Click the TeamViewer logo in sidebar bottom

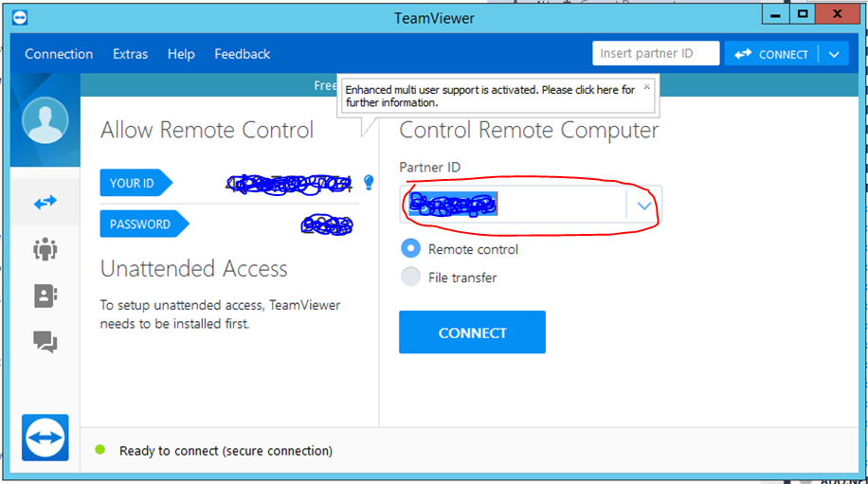[x=45, y=438]
